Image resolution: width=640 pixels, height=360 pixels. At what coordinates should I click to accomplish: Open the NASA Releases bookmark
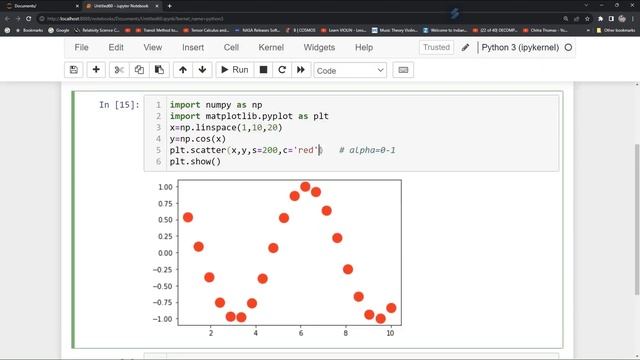click(x=257, y=30)
